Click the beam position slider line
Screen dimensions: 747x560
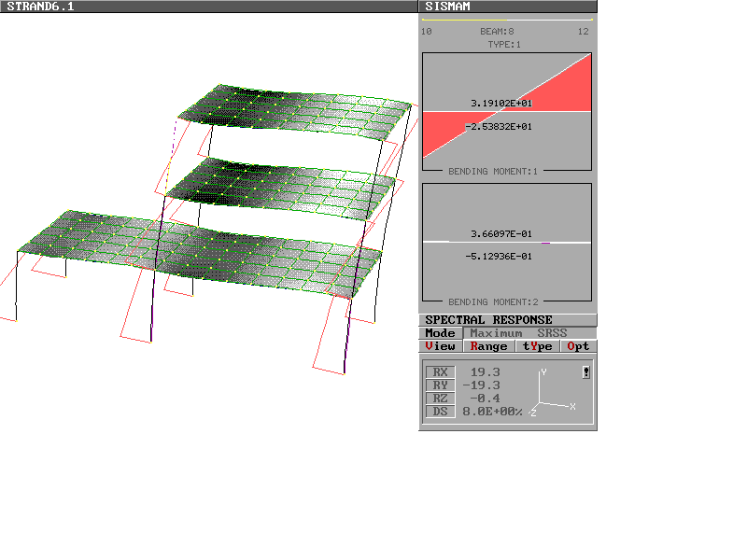pyautogui.click(x=507, y=19)
